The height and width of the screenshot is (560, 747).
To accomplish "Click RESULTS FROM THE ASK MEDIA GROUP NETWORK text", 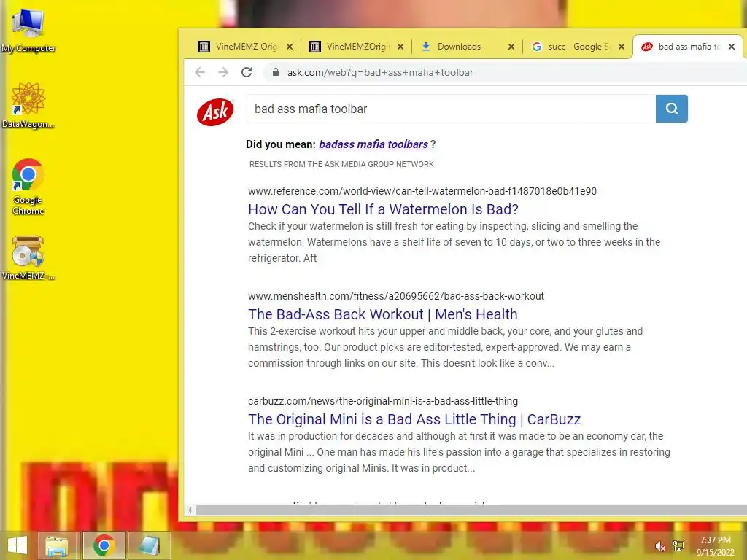I will coord(341,164).
